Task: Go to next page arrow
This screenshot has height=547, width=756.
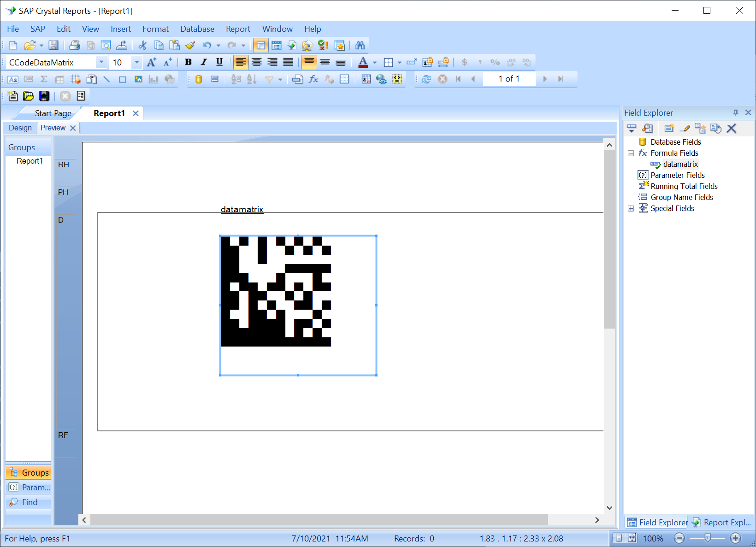Action: (x=545, y=79)
